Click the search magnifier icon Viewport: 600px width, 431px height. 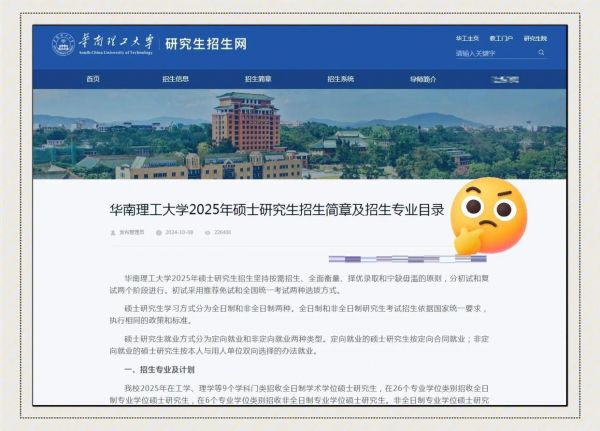click(541, 52)
